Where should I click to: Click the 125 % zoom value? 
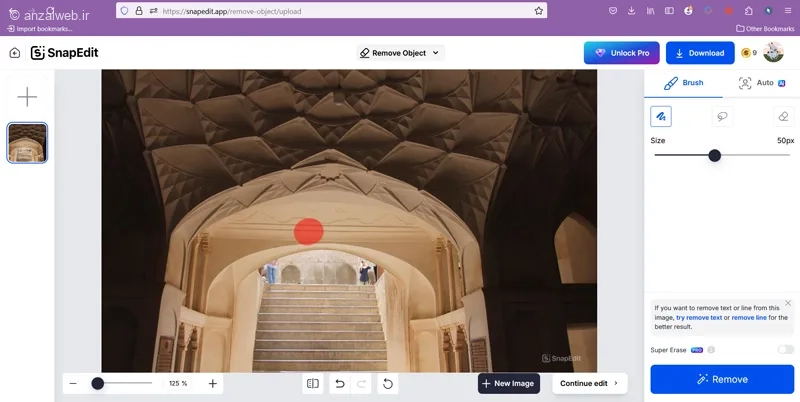(178, 383)
